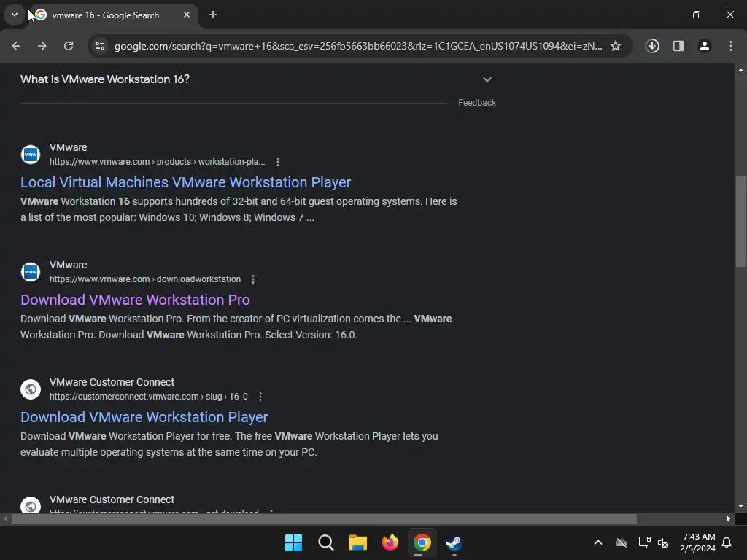This screenshot has width=747, height=560.
Task: Click the horizontal scrollbar thumb
Action: click(325, 519)
